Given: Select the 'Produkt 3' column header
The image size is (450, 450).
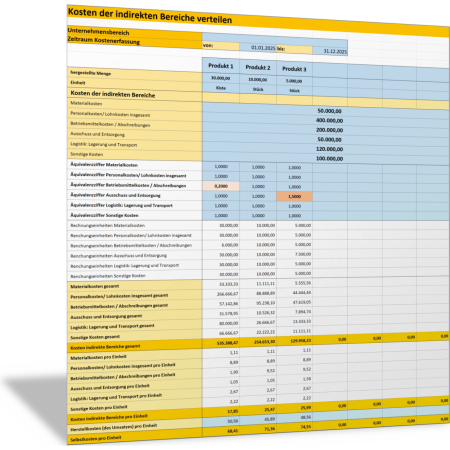Looking at the screenshot, I should 294,69.
